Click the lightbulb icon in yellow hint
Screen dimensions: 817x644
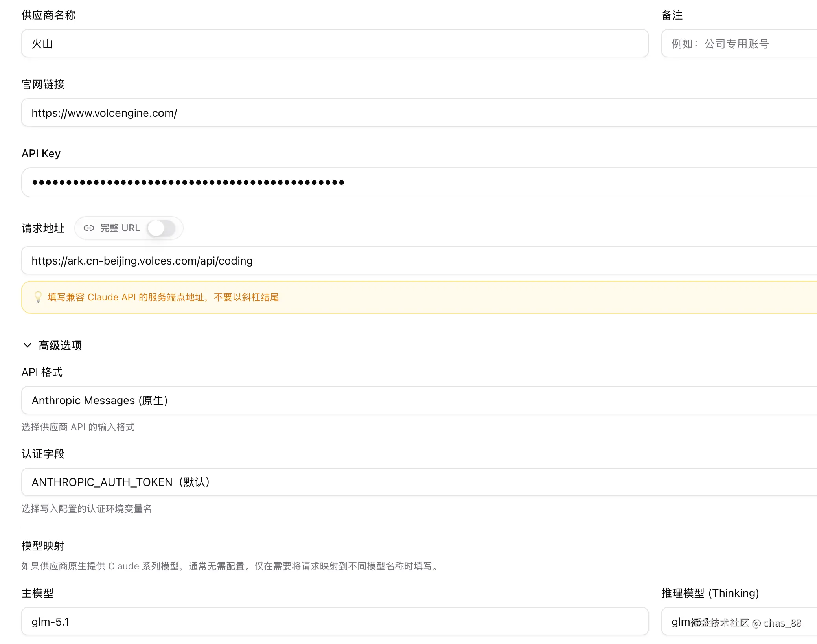38,297
